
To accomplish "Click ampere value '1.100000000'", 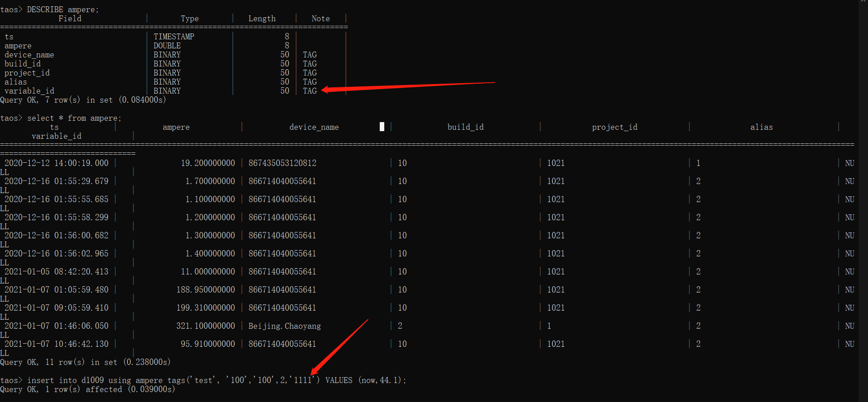I will [x=210, y=199].
